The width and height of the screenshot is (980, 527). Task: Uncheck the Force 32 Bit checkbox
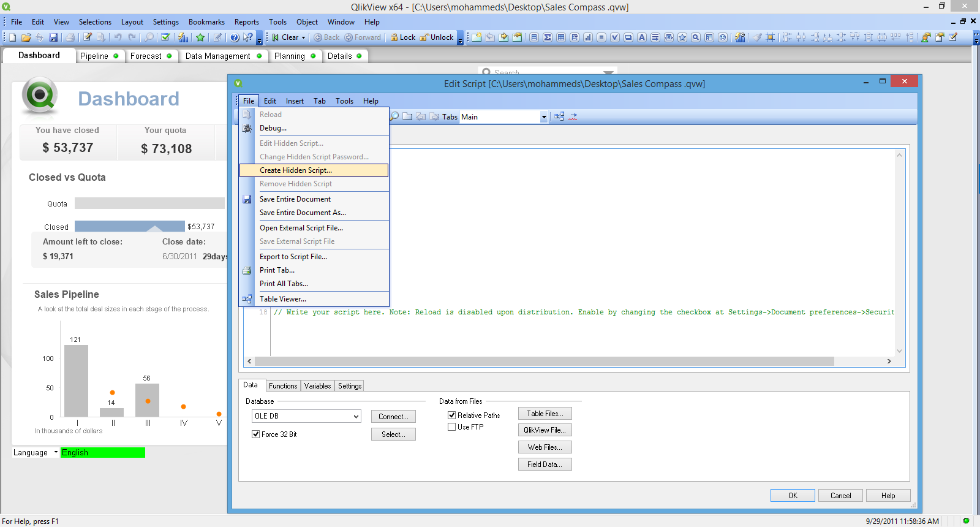tap(256, 434)
